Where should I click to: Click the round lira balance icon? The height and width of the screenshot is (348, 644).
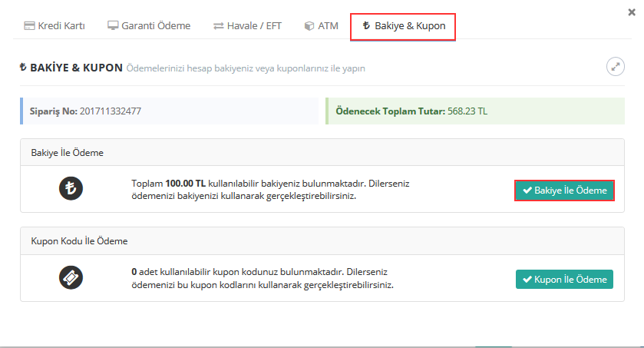pyautogui.click(x=71, y=187)
